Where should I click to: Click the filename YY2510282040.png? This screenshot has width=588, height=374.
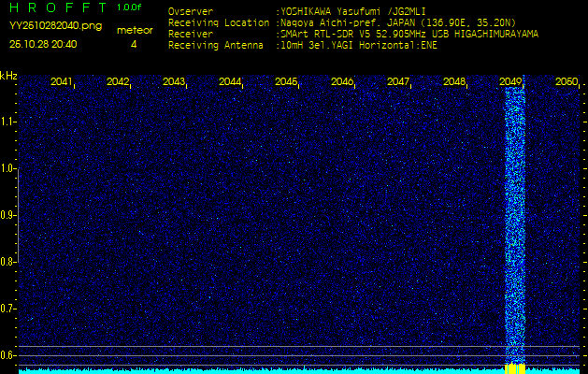[x=55, y=26]
